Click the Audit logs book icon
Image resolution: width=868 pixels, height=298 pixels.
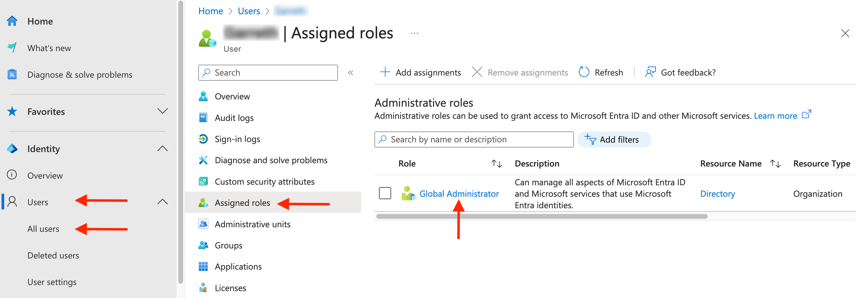click(203, 117)
